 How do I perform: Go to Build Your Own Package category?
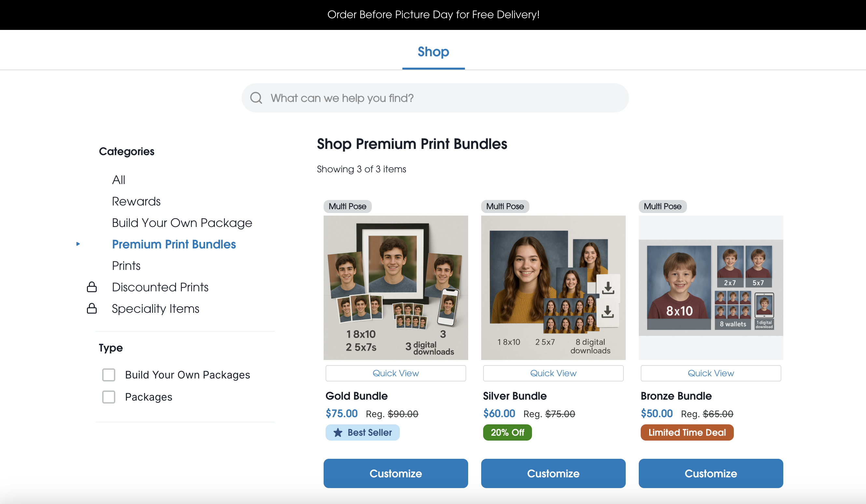[x=182, y=223]
